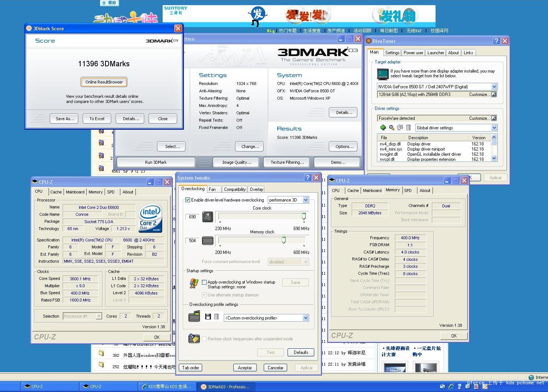Open the Global driver settings dropdown
Screen dimensions: 548x392
494,128
